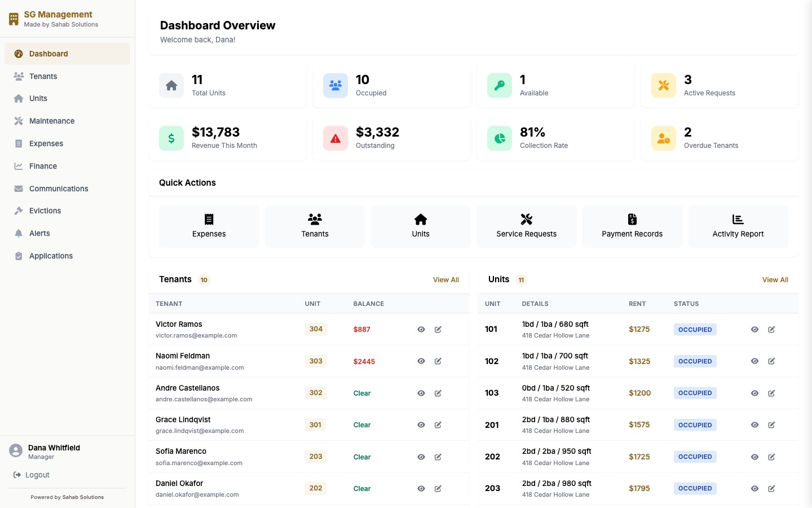This screenshot has width=812, height=508.
Task: Edit Andre Castellanos tenant record
Action: pos(438,393)
